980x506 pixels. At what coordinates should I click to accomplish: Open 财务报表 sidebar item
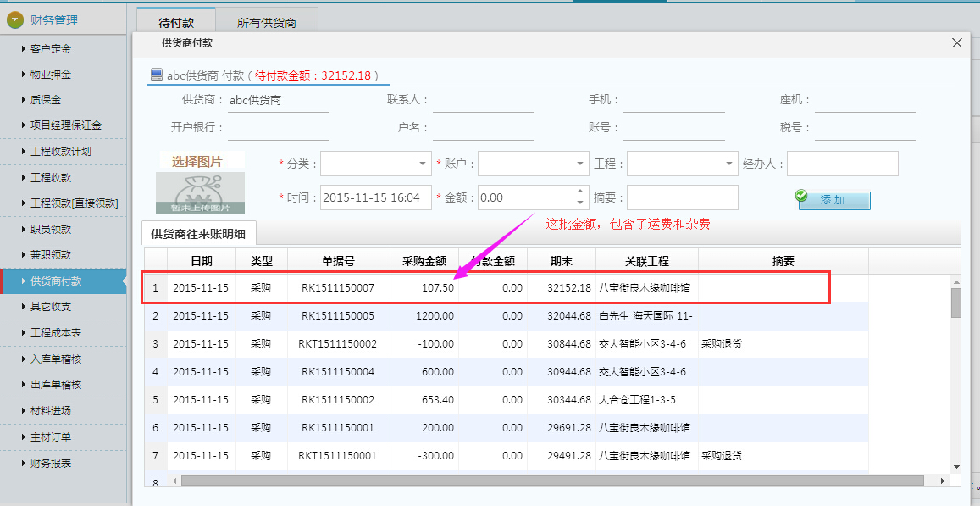click(x=51, y=463)
